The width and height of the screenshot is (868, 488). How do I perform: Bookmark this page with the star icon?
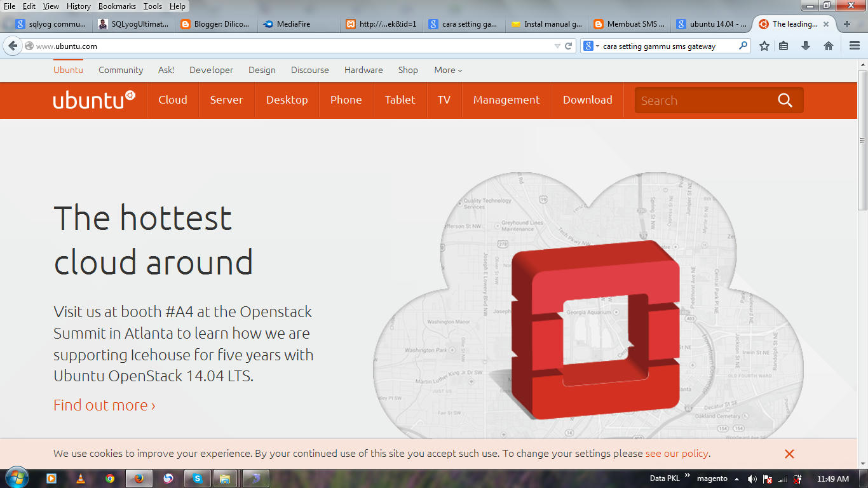(x=764, y=46)
